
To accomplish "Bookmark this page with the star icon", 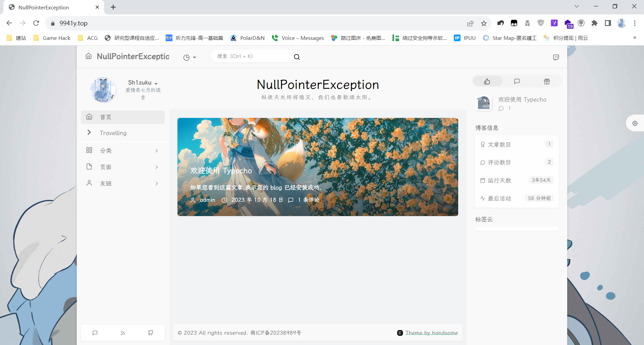I will [x=484, y=23].
